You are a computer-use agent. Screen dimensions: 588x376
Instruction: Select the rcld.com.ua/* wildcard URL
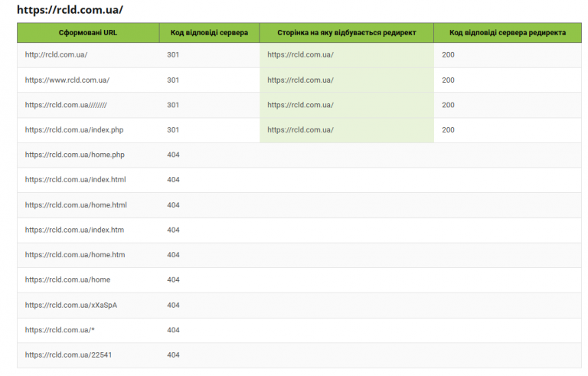pyautogui.click(x=60, y=330)
